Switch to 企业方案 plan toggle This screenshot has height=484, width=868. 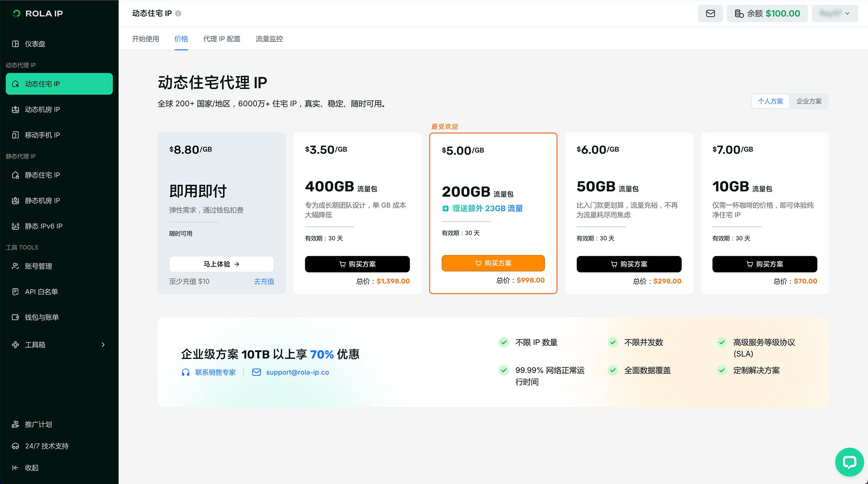click(x=809, y=101)
